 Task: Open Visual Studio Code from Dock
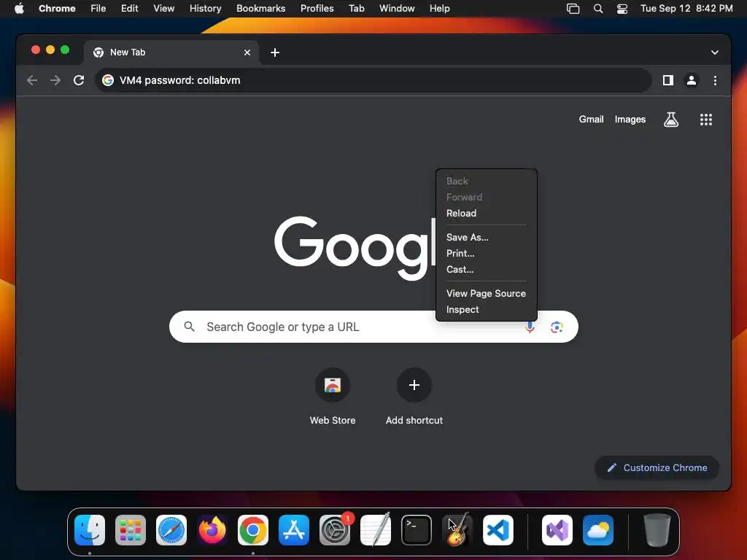pyautogui.click(x=498, y=531)
